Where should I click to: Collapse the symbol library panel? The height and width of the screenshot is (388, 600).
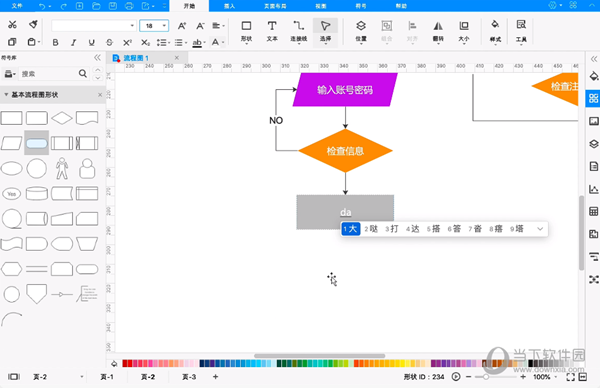(97, 58)
